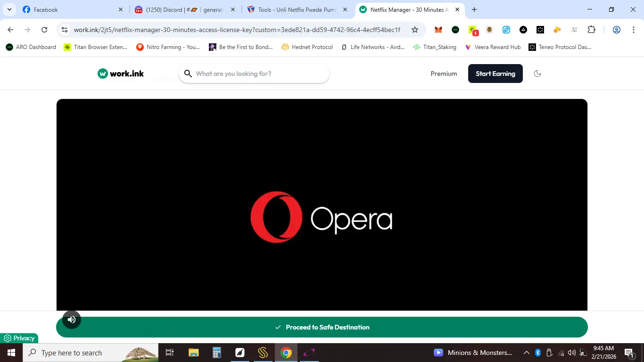Open the tab search dropdown arrow
This screenshot has height=362, width=644.
9,9
